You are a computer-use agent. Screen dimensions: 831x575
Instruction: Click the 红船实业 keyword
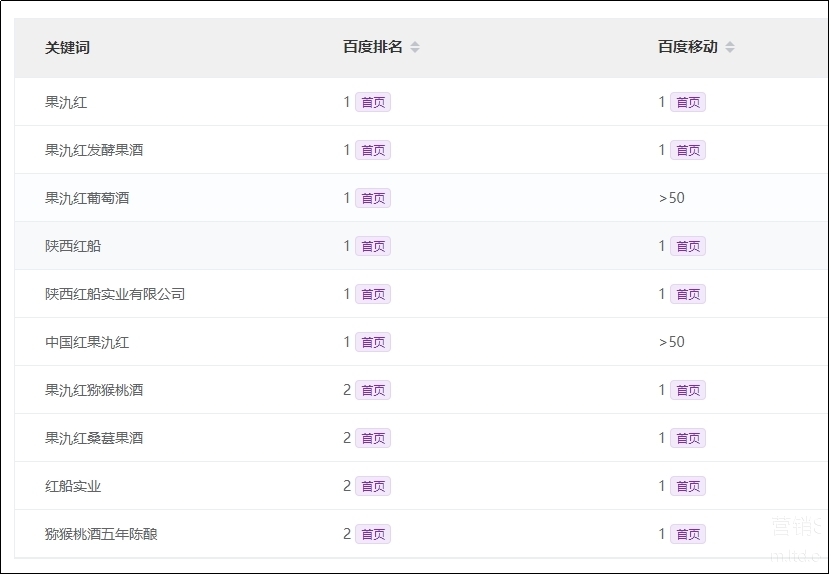coord(73,486)
